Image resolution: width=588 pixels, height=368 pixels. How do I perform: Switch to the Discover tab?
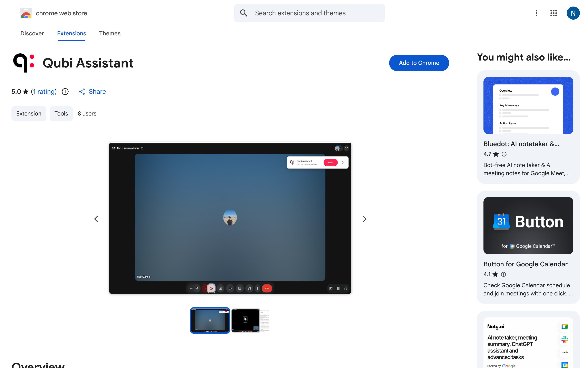point(32,33)
